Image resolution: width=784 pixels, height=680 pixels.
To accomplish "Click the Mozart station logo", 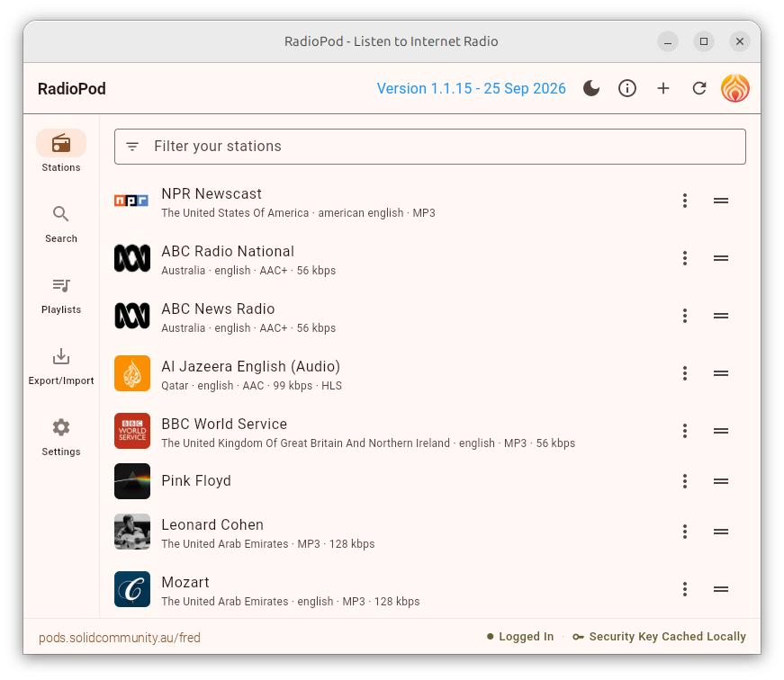I will coord(132,589).
